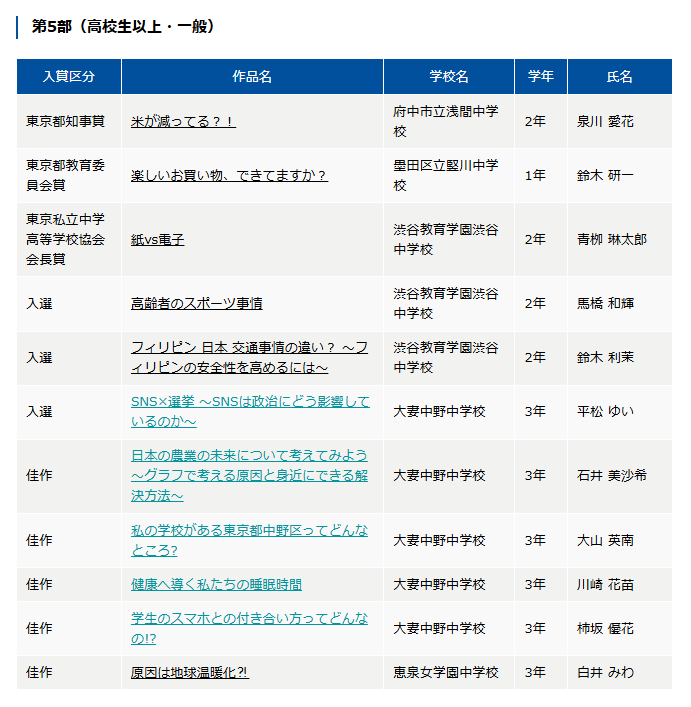Screen dimensions: 691x707
Task: Open the 高齢者のスポーツ事情 link
Action: pos(196,303)
